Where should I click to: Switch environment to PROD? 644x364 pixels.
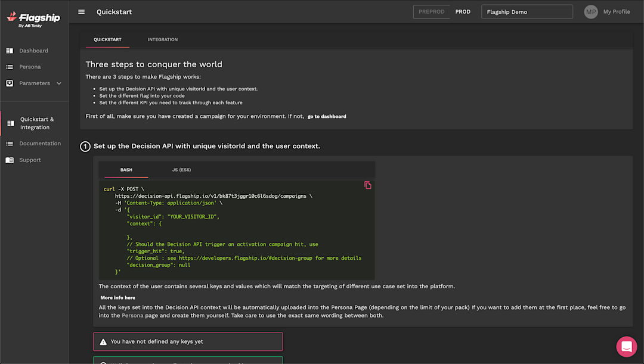pyautogui.click(x=463, y=12)
